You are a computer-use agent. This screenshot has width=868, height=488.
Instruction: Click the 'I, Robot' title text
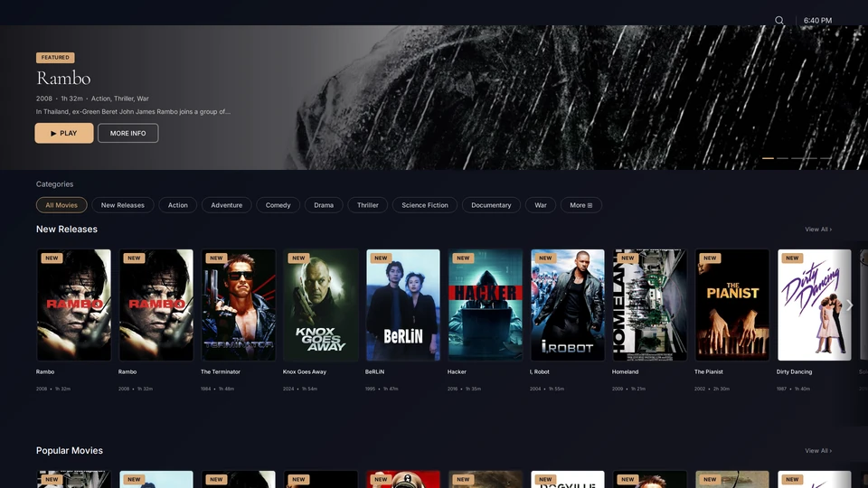(x=539, y=371)
